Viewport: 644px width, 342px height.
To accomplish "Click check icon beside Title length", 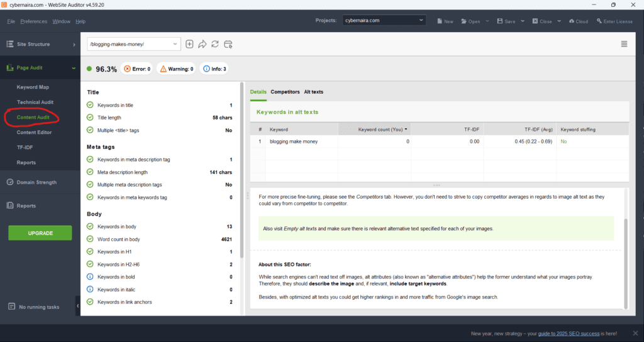I will pyautogui.click(x=90, y=118).
